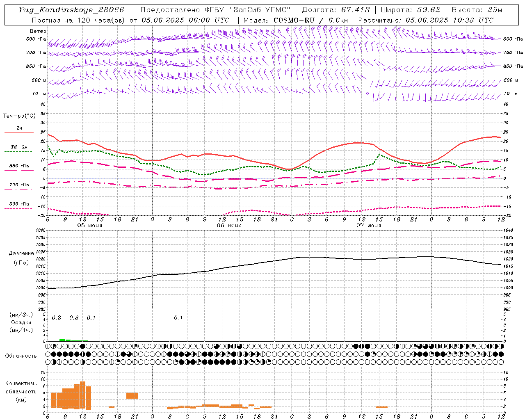Click the Широта: 59.62 value

click(x=411, y=10)
